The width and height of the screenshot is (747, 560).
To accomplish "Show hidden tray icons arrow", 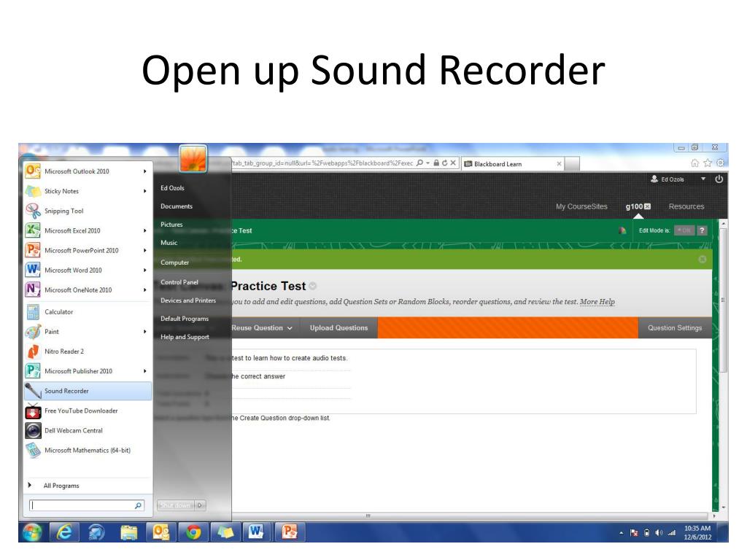I will coord(622,533).
